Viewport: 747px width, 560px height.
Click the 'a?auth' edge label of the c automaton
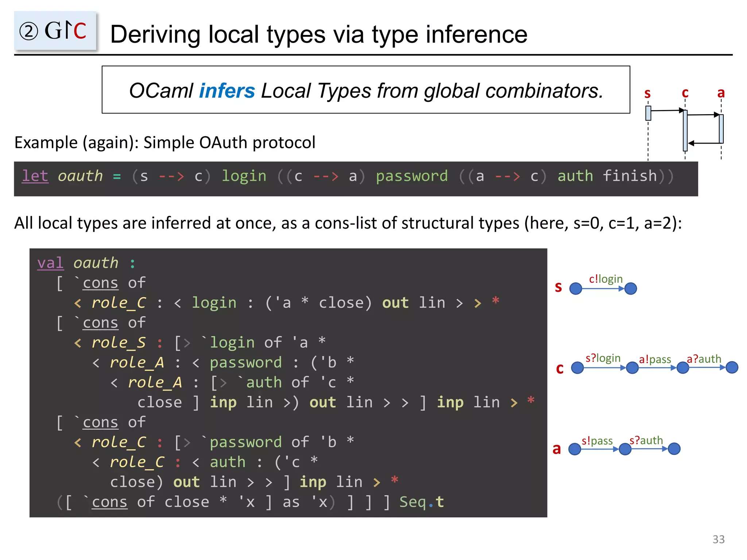click(x=704, y=359)
